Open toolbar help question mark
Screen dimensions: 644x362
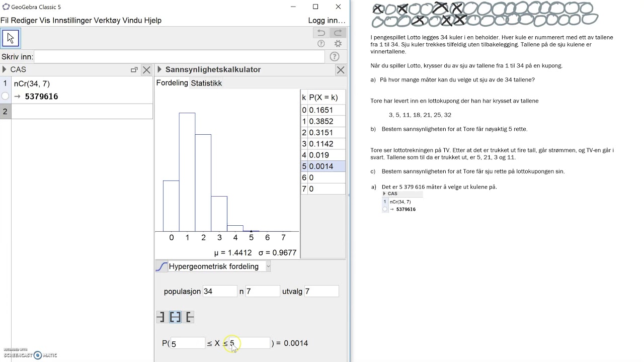pyautogui.click(x=321, y=44)
